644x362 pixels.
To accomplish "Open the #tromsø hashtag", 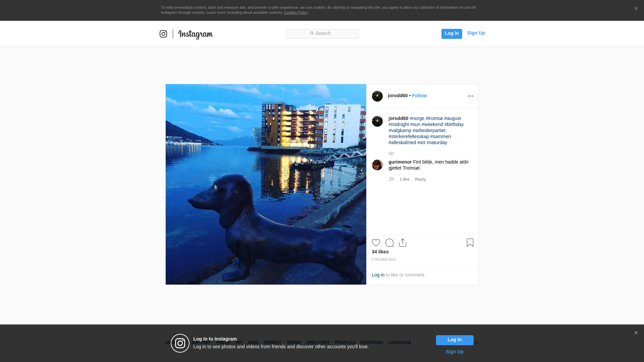I will pyautogui.click(x=434, y=118).
